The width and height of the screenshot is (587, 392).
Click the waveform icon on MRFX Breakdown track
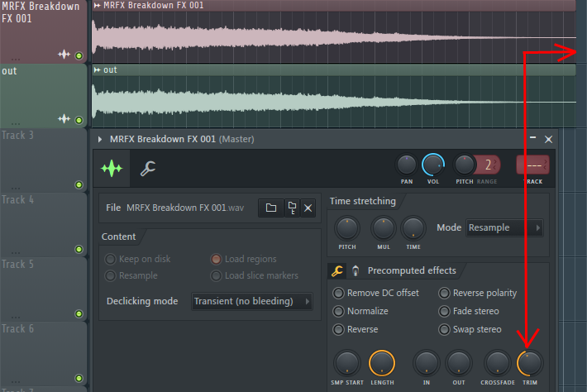64,55
